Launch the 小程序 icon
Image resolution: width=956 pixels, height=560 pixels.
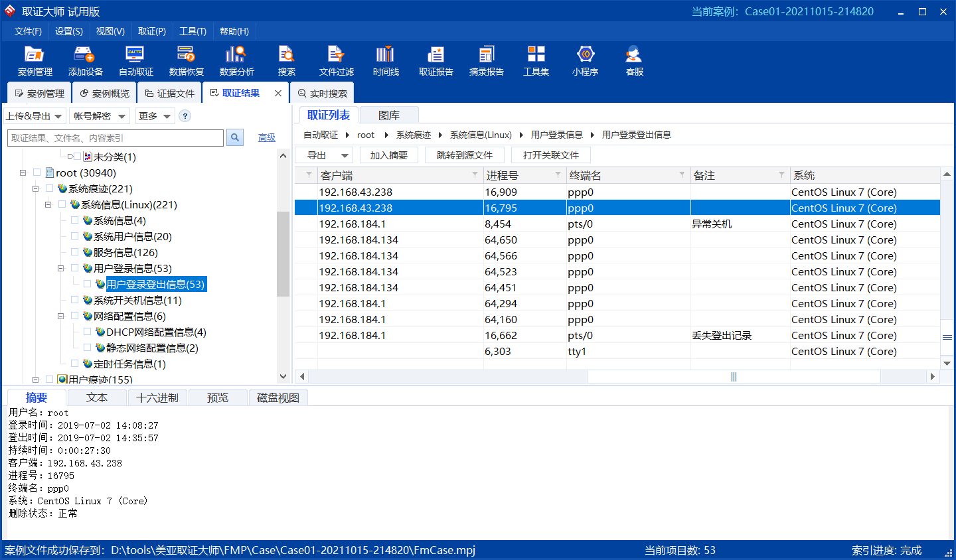[585, 60]
